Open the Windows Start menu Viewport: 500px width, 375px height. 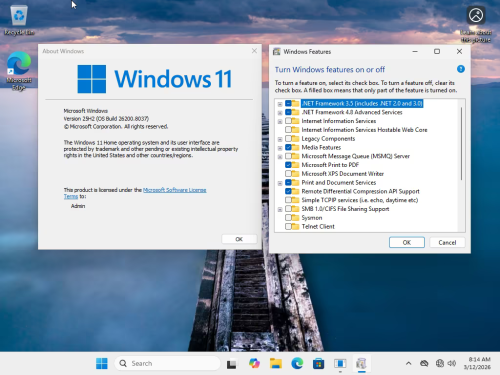coord(102,363)
